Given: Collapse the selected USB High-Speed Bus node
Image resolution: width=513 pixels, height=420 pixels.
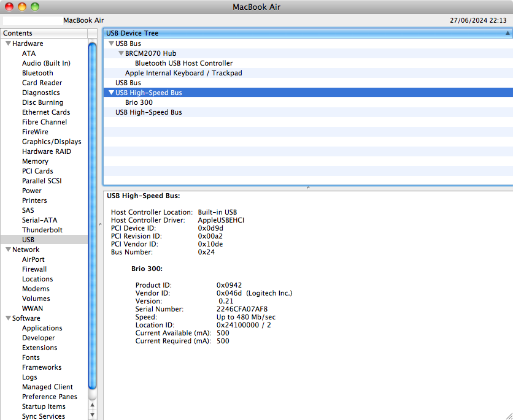Looking at the screenshot, I should (x=111, y=93).
